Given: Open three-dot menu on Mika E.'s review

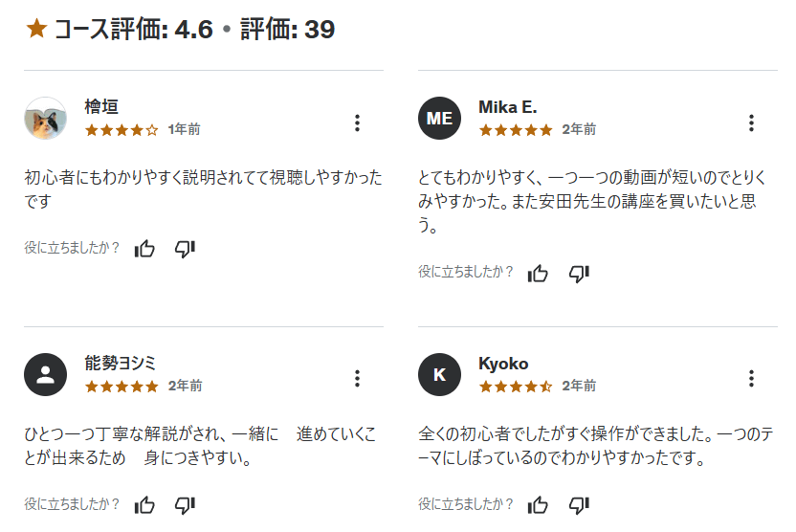Looking at the screenshot, I should [x=751, y=122].
